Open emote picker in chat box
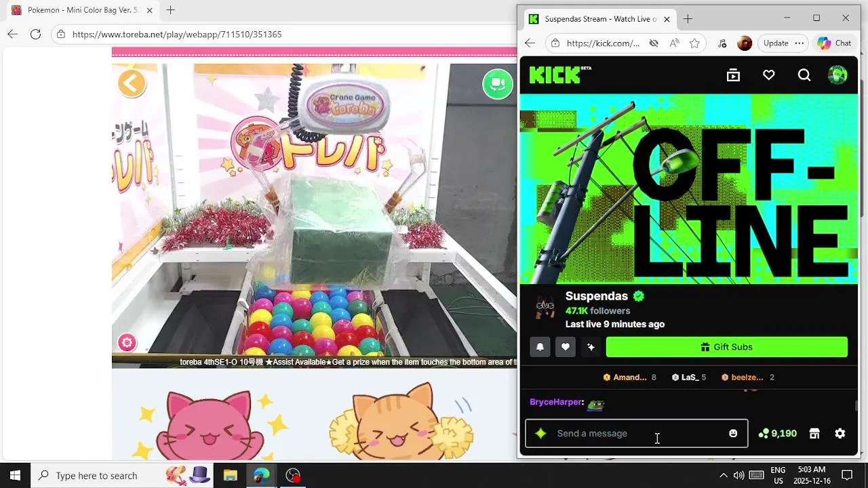The height and width of the screenshot is (488, 868). tap(733, 434)
